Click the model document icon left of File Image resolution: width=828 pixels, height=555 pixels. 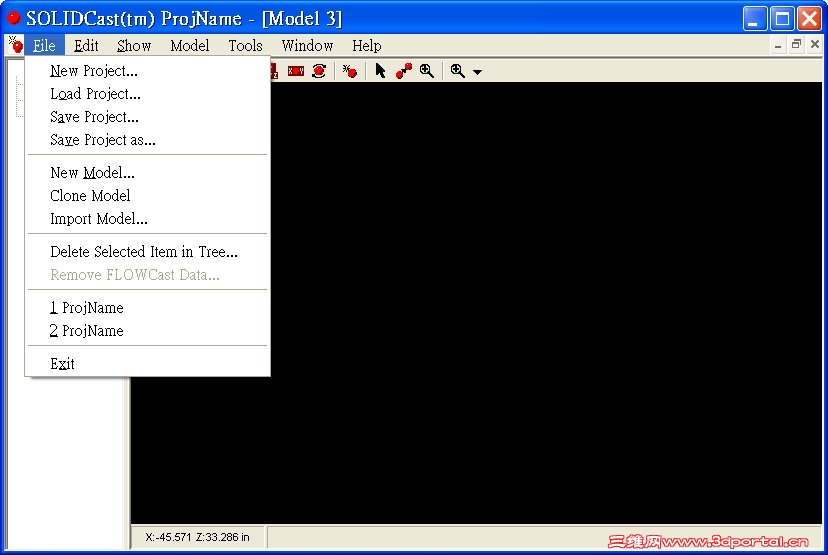point(15,45)
